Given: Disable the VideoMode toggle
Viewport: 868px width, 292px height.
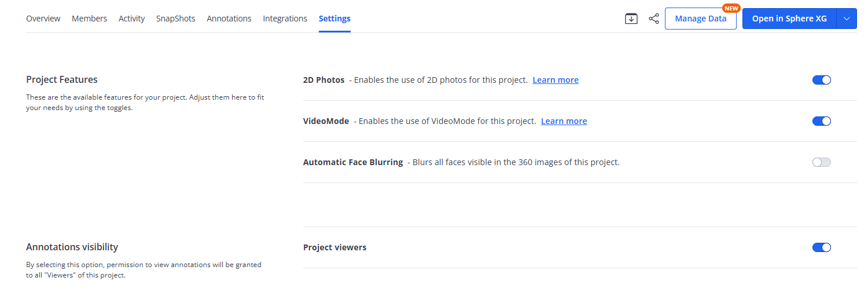Looking at the screenshot, I should pyautogui.click(x=822, y=121).
